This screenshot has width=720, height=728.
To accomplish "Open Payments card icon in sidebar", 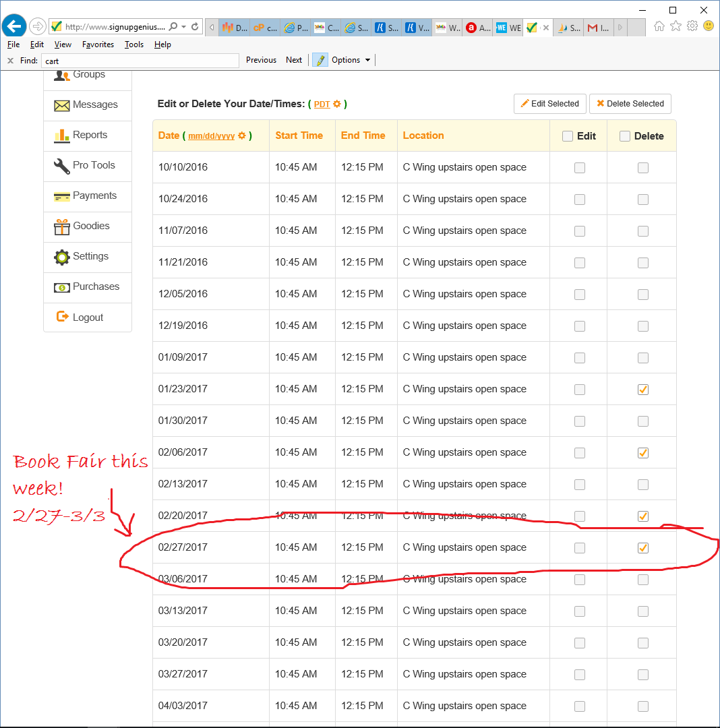I will tap(62, 196).
